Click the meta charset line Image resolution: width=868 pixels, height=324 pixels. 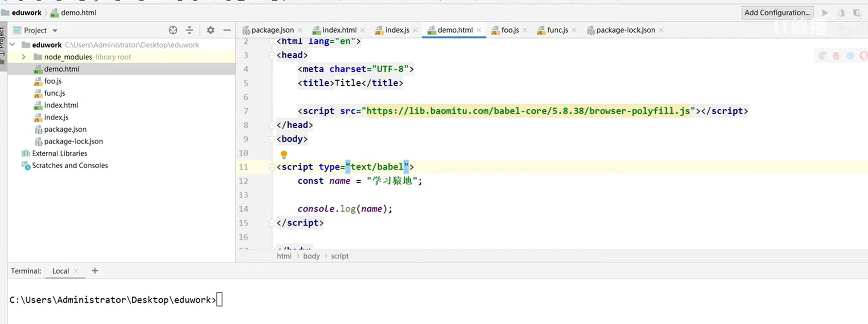point(356,69)
